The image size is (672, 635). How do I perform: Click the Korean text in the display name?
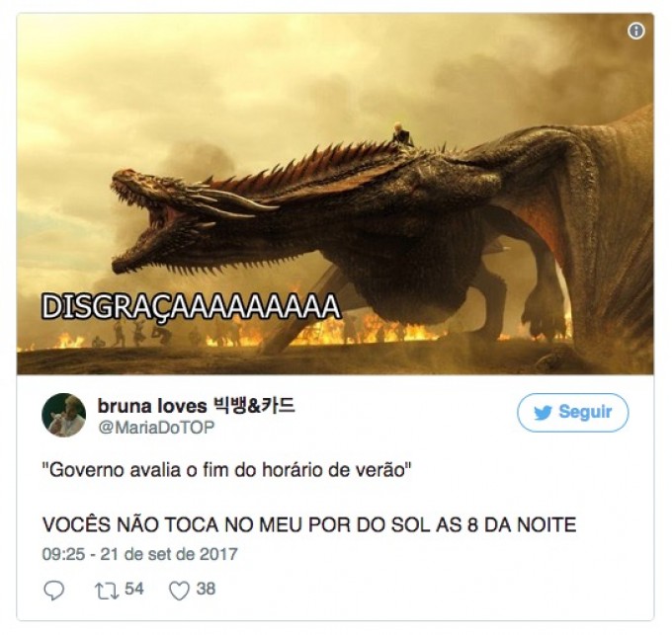coord(253,406)
